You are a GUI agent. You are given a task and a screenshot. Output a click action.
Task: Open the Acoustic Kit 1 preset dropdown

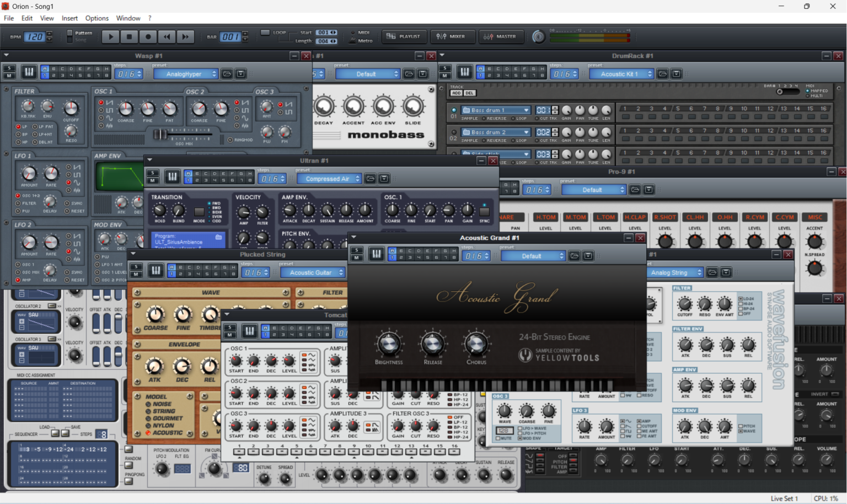[621, 74]
